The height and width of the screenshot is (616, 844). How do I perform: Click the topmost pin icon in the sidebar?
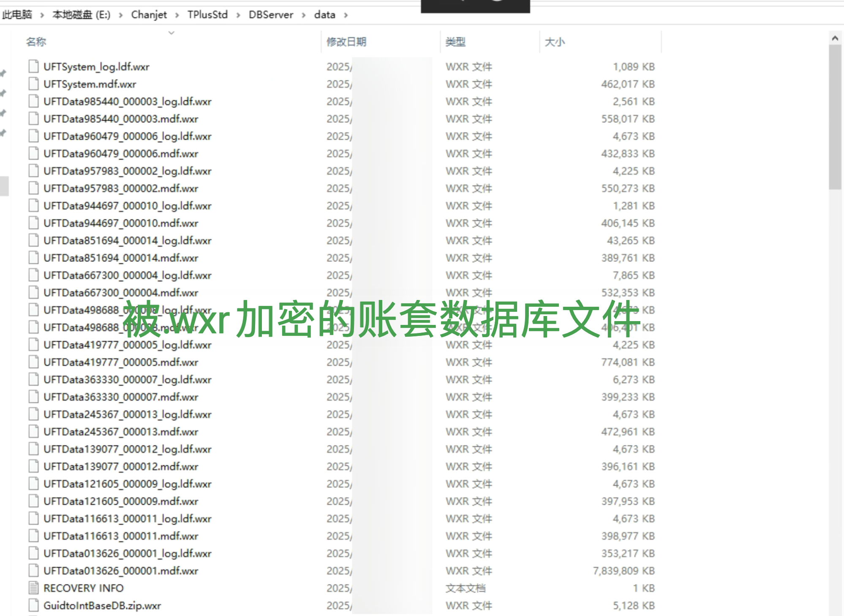[x=3, y=74]
